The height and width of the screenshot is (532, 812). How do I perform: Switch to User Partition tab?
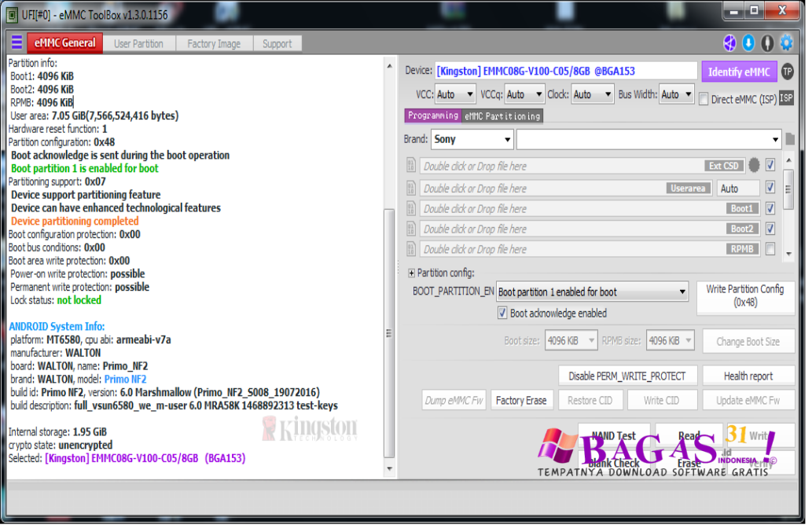[x=139, y=45]
